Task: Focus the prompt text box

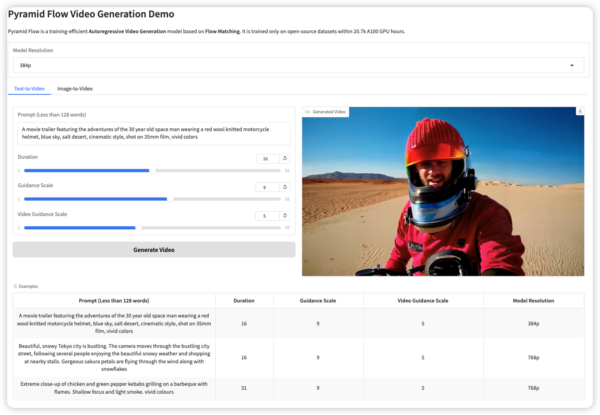Action: point(152,133)
